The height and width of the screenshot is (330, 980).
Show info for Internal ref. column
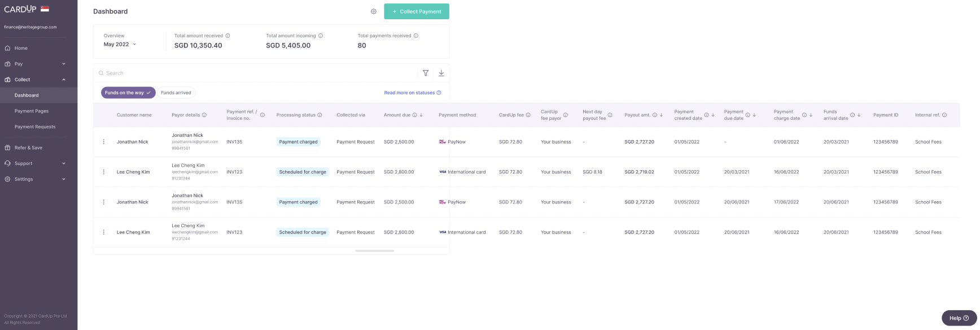(x=944, y=115)
